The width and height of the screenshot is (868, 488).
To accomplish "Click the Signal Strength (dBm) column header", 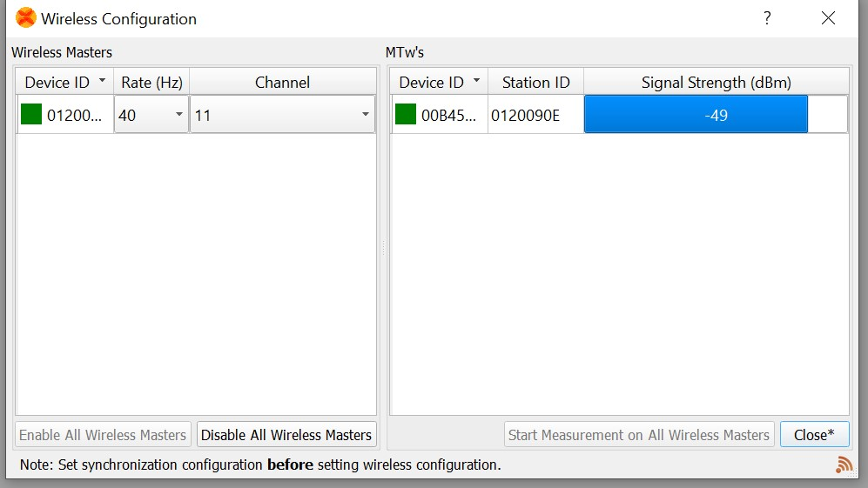I will (x=716, y=83).
